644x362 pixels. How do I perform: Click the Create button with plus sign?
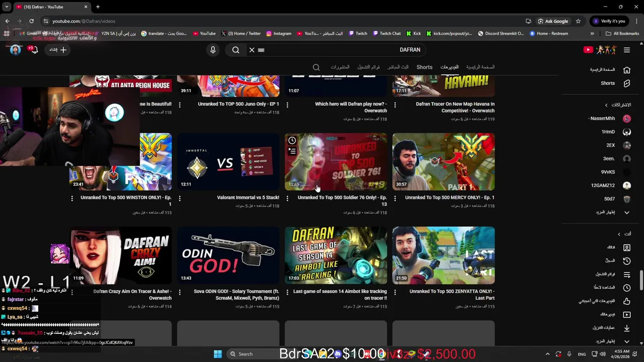click(58, 50)
